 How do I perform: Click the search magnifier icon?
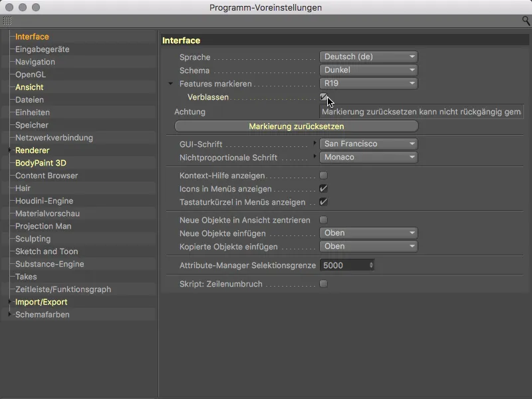525,21
